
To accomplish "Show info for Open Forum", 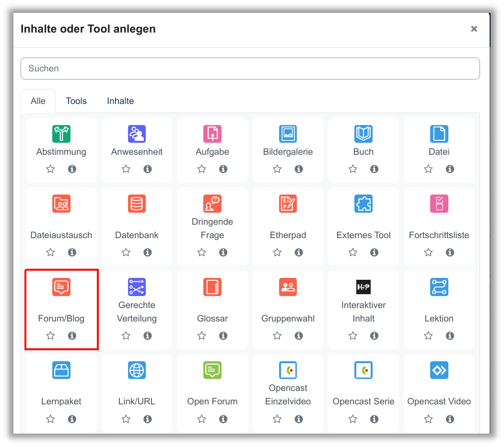I will click(x=223, y=419).
